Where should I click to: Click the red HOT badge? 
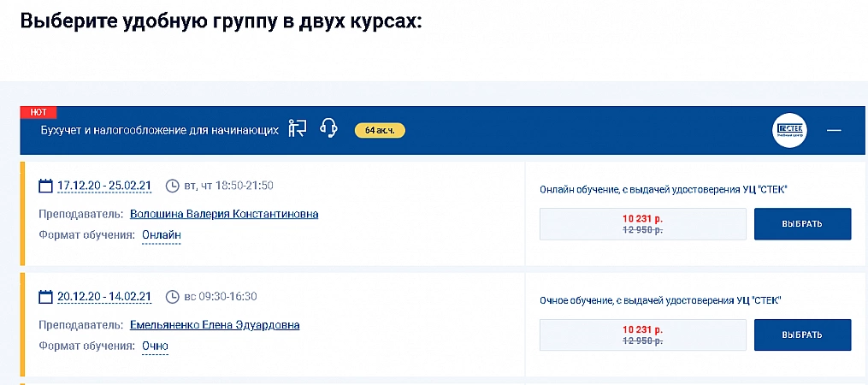38,112
